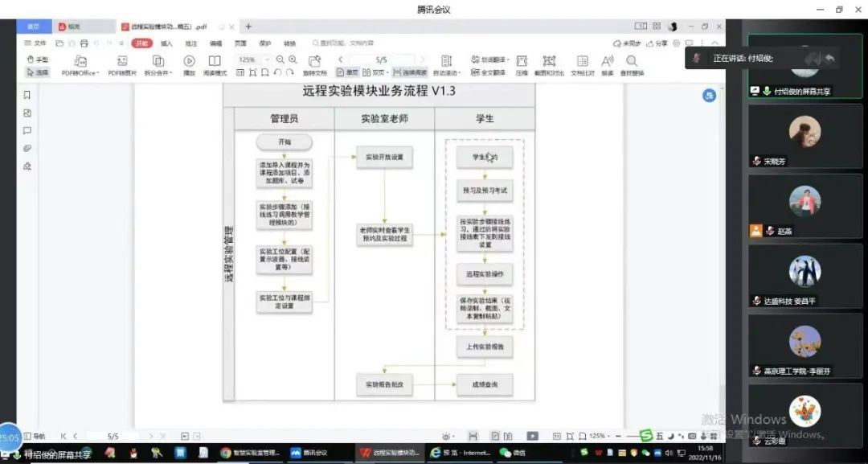This screenshot has width=868, height=464.
Task: Toggle 连续阅读 continuous reading mode
Action: 409,72
